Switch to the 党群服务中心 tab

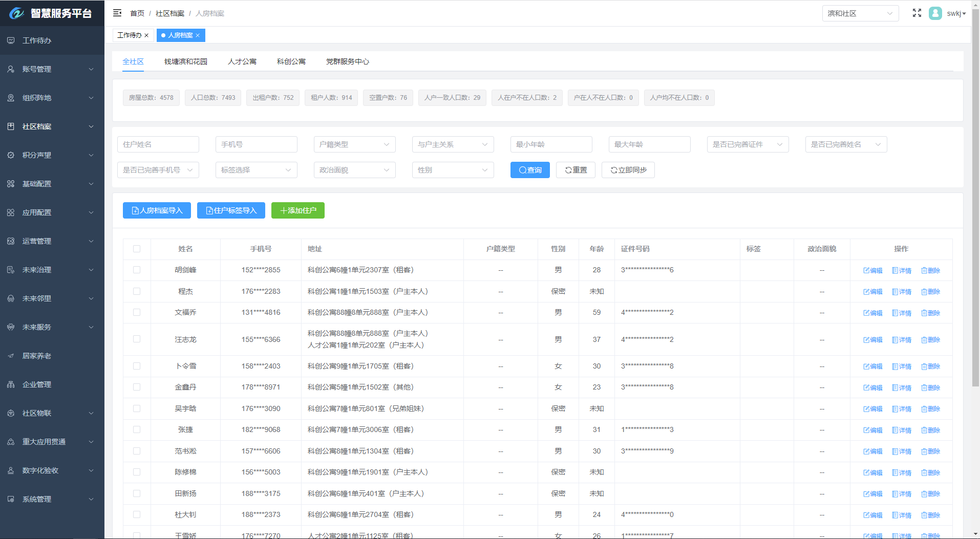tap(348, 61)
